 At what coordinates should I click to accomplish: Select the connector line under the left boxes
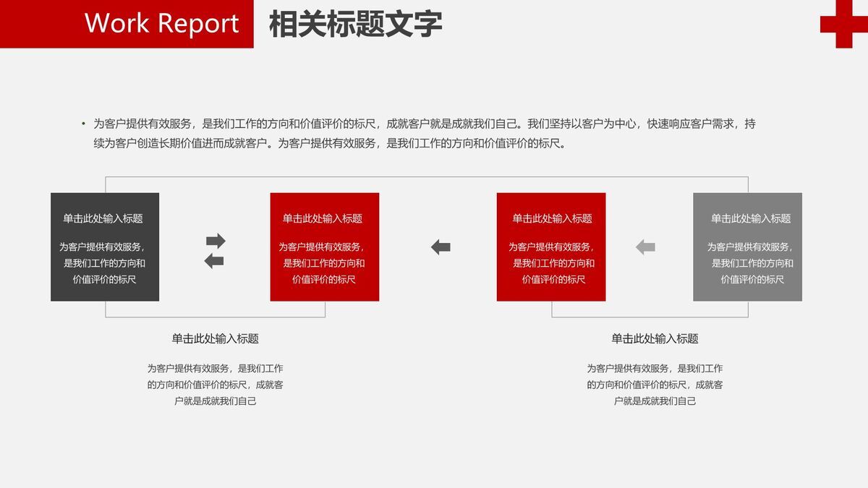[x=215, y=316]
